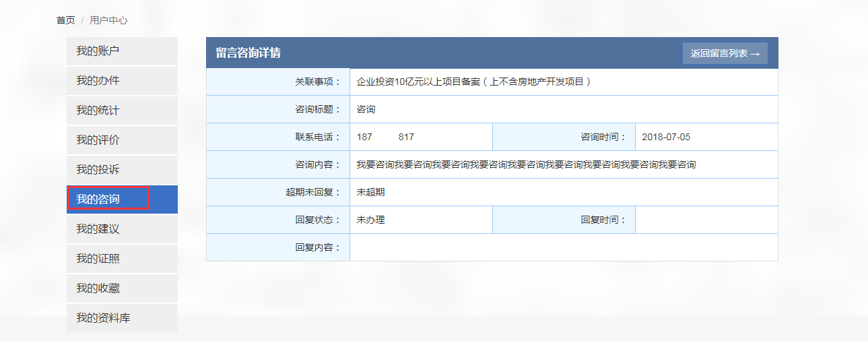This screenshot has width=868, height=341.
Task: Open the 我的账户 sidebar item
Action: point(121,51)
